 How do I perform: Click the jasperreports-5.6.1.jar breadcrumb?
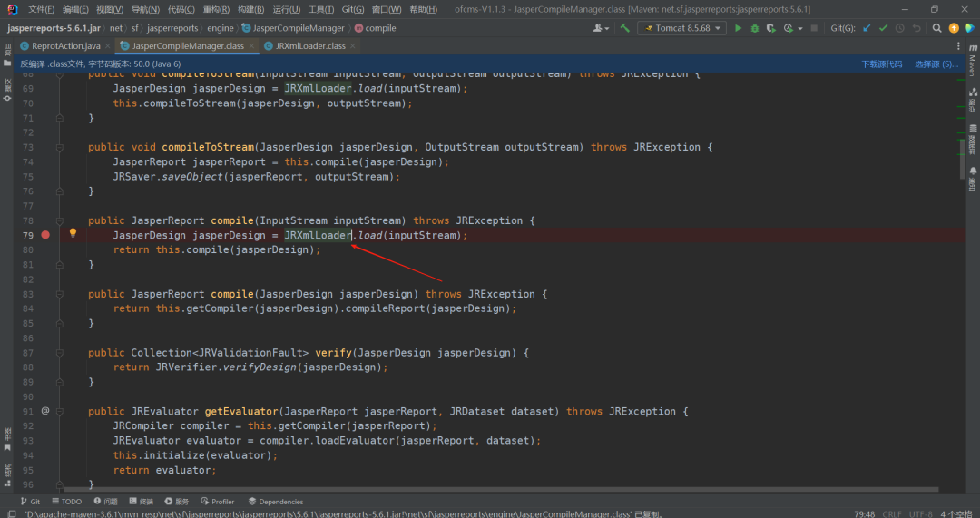pos(54,28)
